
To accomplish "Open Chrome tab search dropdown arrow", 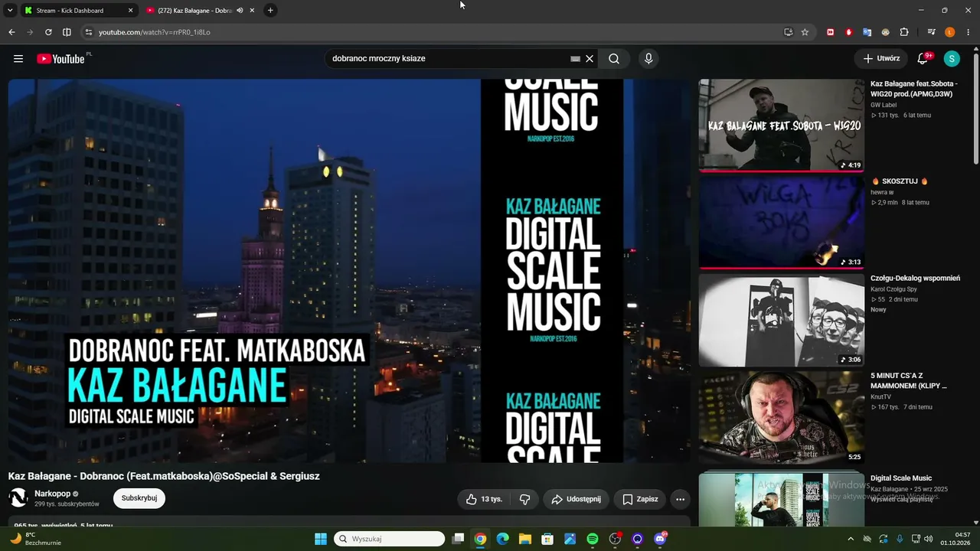I will tap(10, 11).
